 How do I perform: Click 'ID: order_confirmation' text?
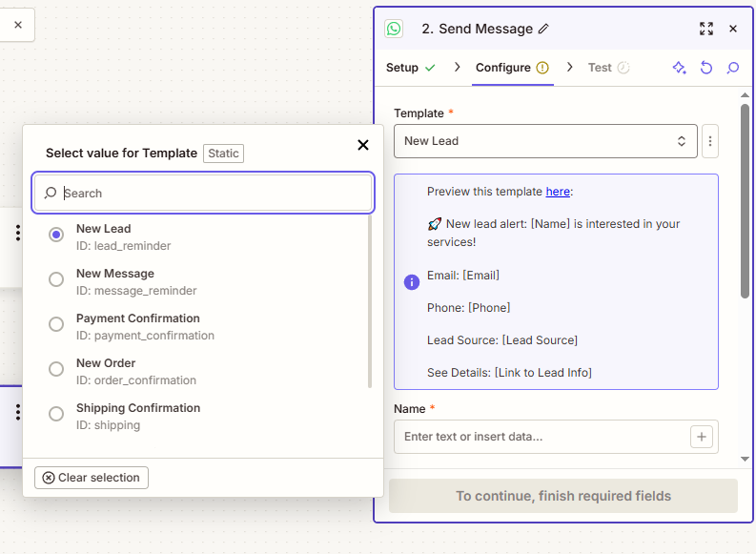point(136,380)
